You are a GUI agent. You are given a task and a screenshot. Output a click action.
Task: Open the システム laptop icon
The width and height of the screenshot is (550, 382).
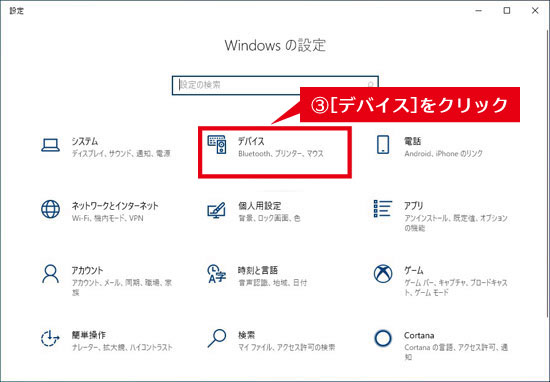click(x=51, y=145)
